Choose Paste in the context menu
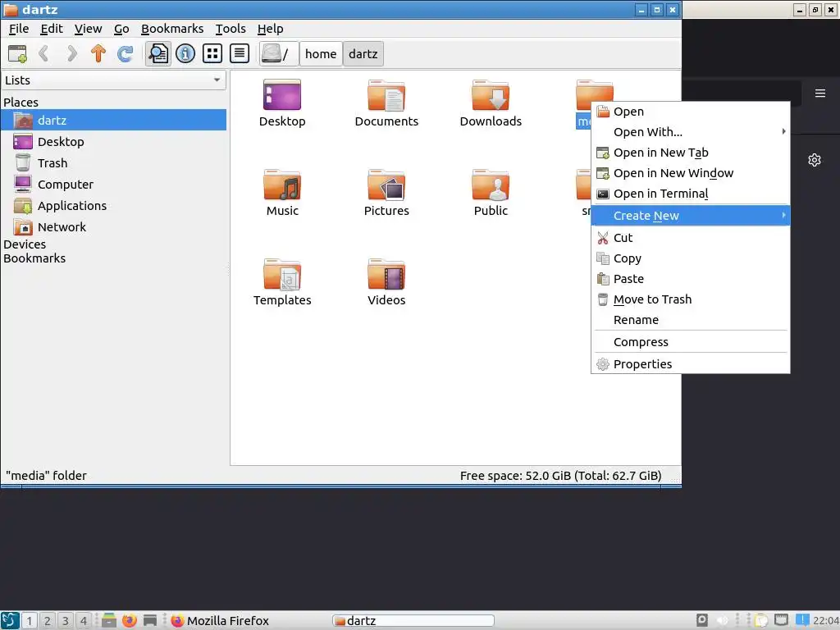840x630 pixels. click(x=691, y=279)
